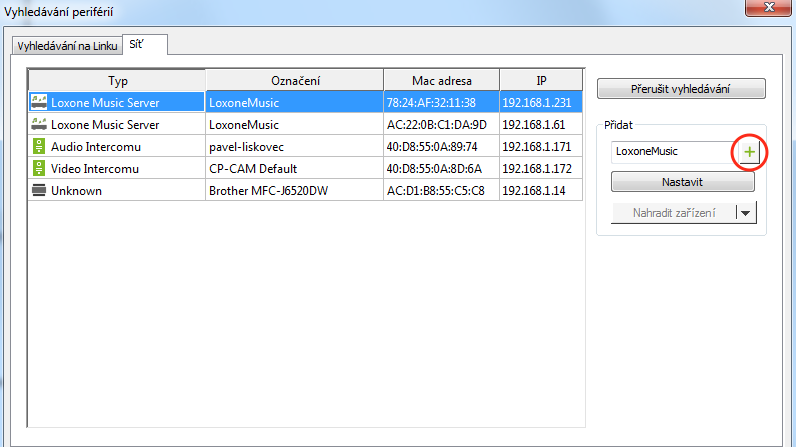Click IP address 192.168.1.231

tap(537, 103)
